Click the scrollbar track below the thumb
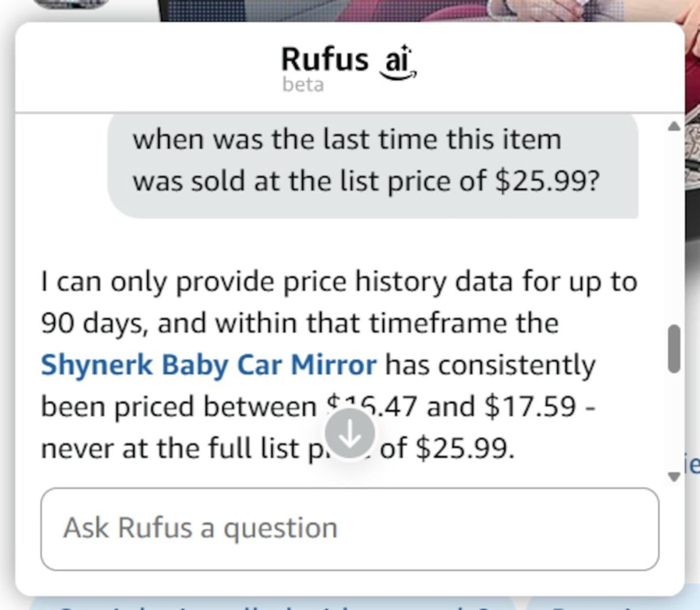 tap(674, 423)
